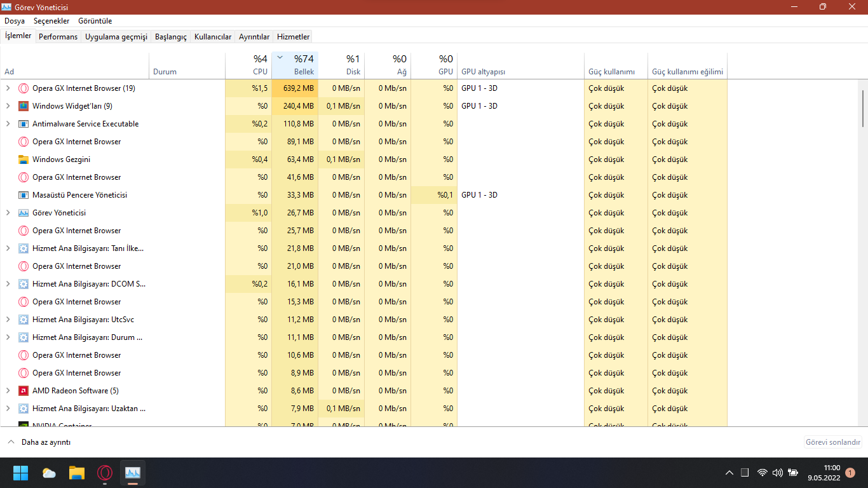Click the AMD Radeon Software icon
Image resolution: width=868 pixels, height=488 pixels.
coord(24,391)
